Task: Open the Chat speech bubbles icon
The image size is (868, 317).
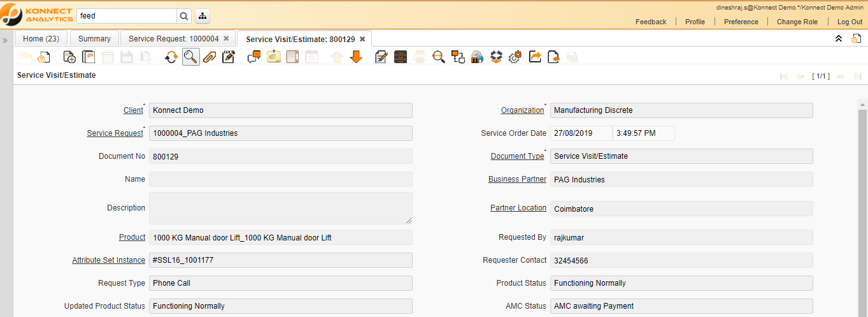Action: (254, 57)
